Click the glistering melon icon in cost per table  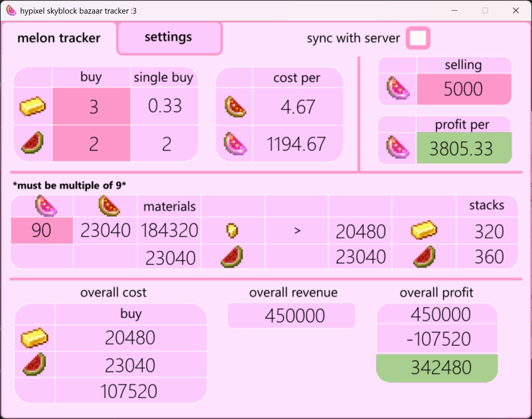235,106
